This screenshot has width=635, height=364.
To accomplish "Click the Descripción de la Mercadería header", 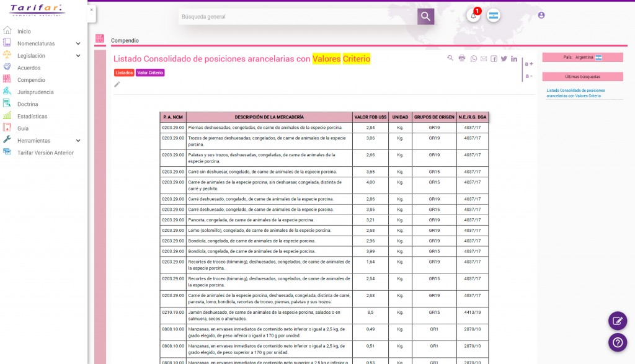I will tap(269, 117).
